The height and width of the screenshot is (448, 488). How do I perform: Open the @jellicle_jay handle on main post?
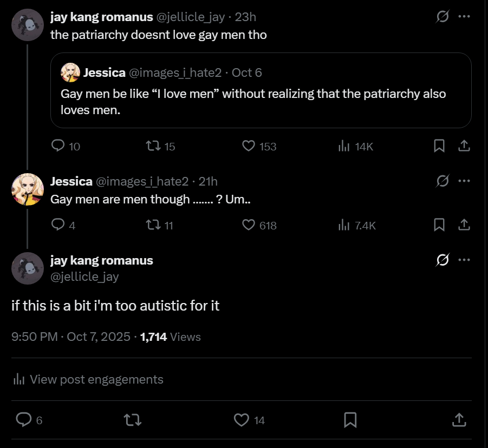84,276
